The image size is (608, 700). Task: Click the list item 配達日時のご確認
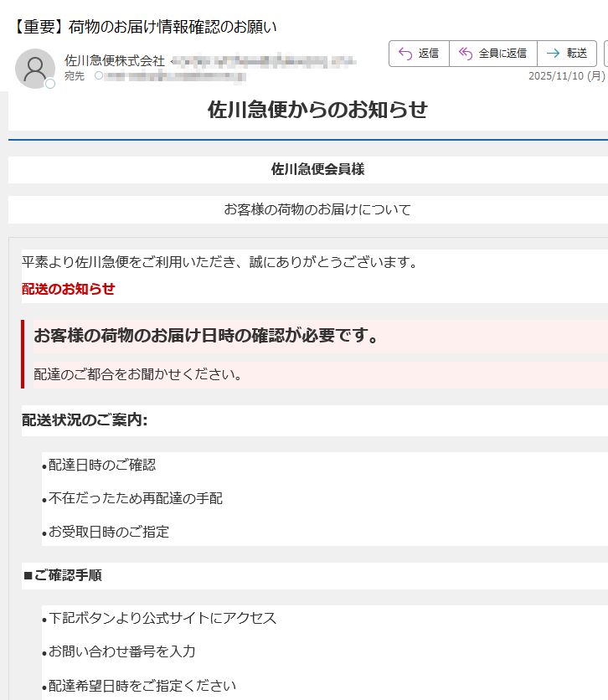coord(102,466)
